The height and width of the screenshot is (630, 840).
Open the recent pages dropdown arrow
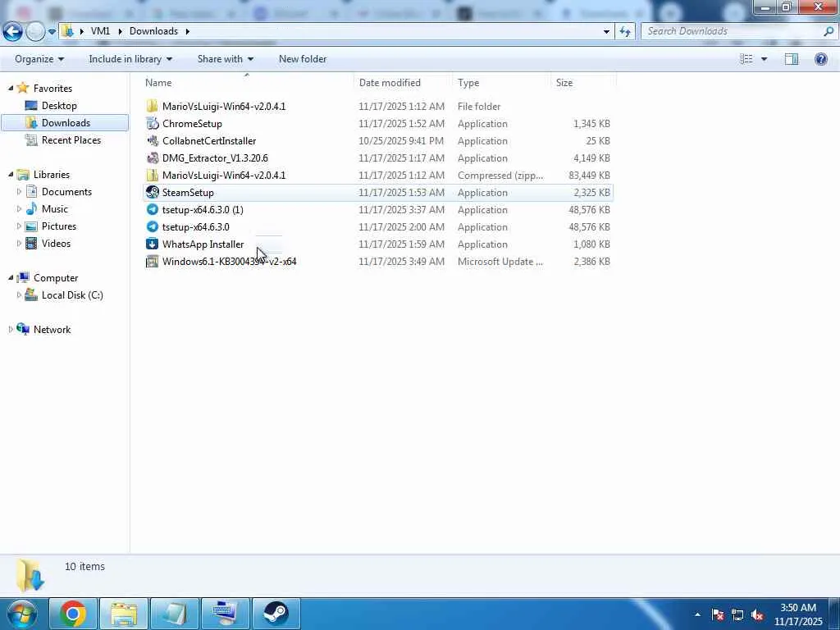click(52, 32)
